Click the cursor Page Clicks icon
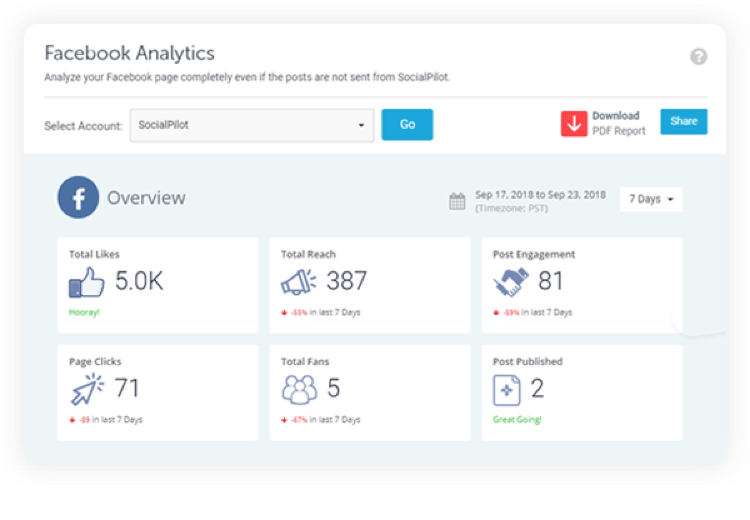The width and height of the screenshot is (750, 520). tap(87, 389)
